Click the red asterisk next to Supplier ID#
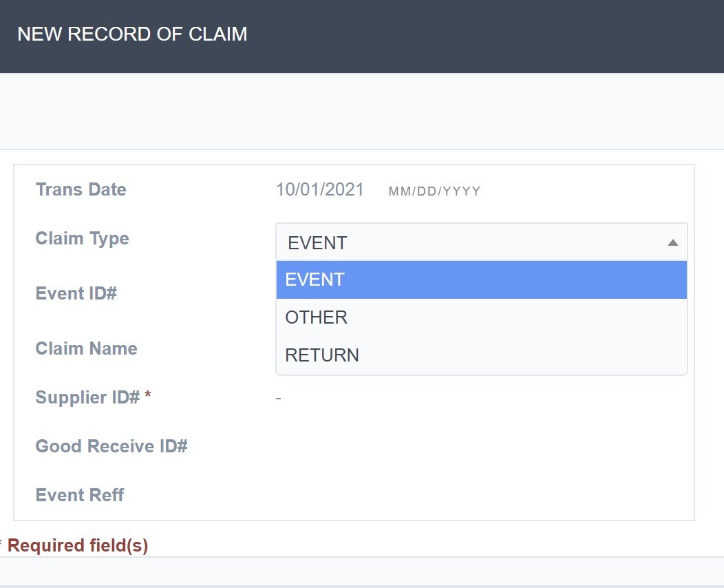 [148, 397]
